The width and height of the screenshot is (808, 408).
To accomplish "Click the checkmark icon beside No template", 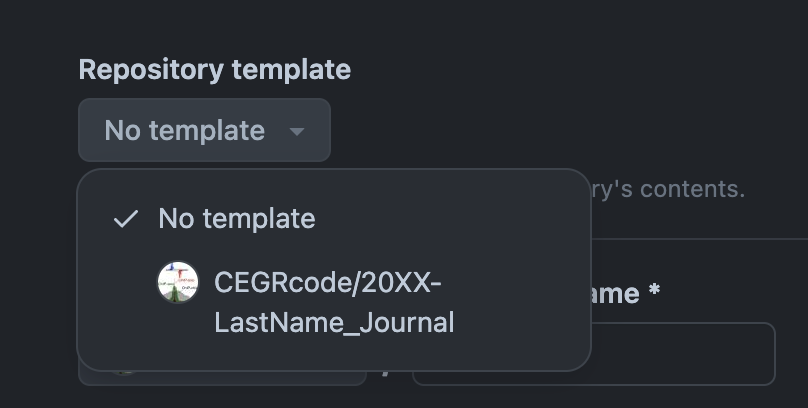I will 125,219.
